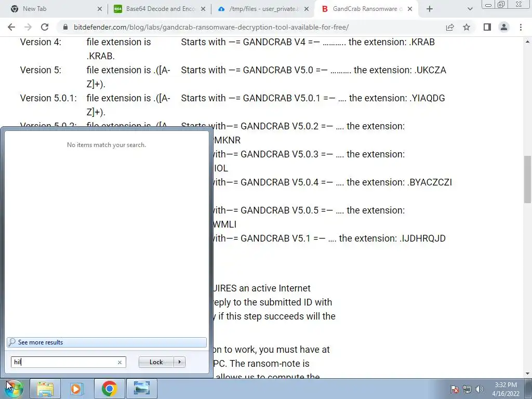Click the page vertical scrollbar thumb
The height and width of the screenshot is (399, 532).
[x=528, y=179]
